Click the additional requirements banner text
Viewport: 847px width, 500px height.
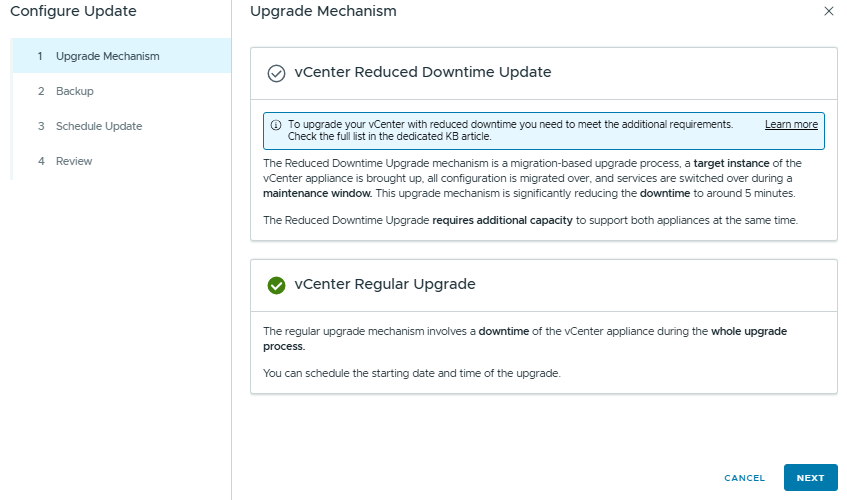coord(510,130)
